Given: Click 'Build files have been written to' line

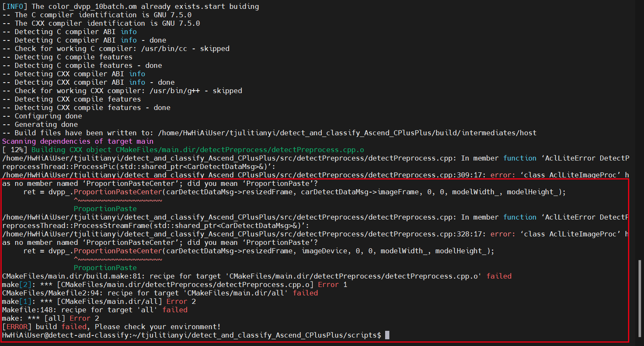Looking at the screenshot, I should (269, 133).
